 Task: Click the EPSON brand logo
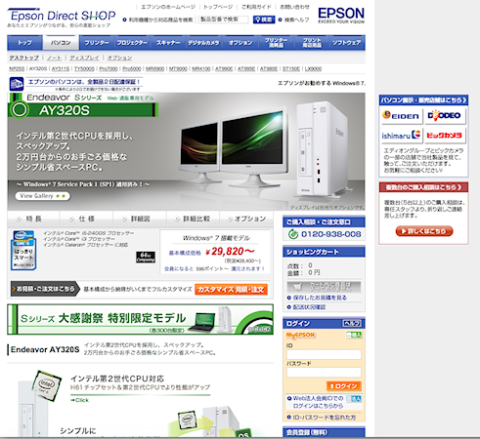pos(341,15)
